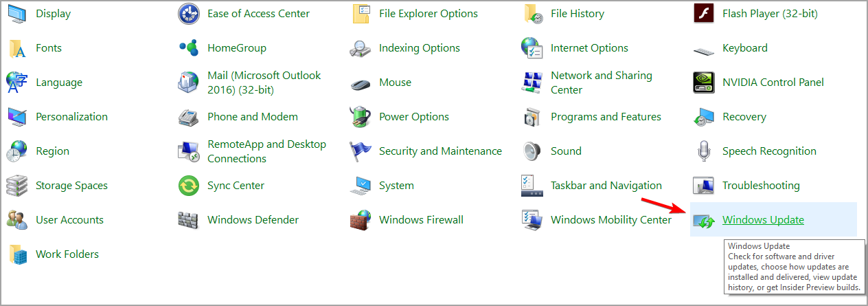
Task: Select the Internet Options text link
Action: tap(589, 48)
